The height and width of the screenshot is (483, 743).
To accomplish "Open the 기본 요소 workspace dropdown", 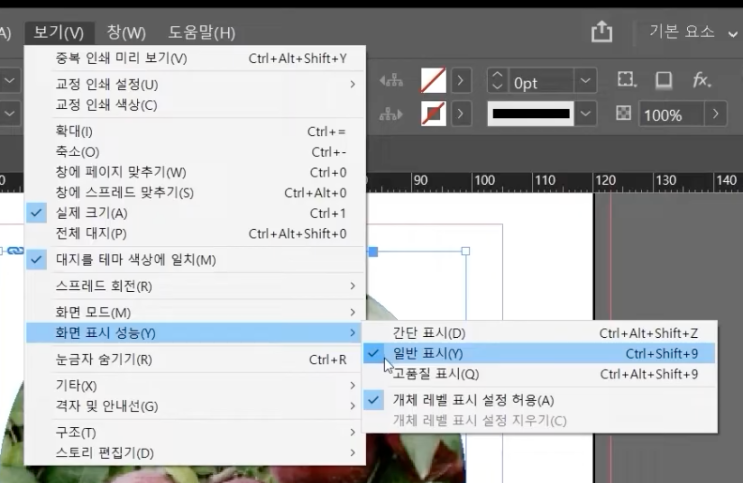I will click(693, 32).
